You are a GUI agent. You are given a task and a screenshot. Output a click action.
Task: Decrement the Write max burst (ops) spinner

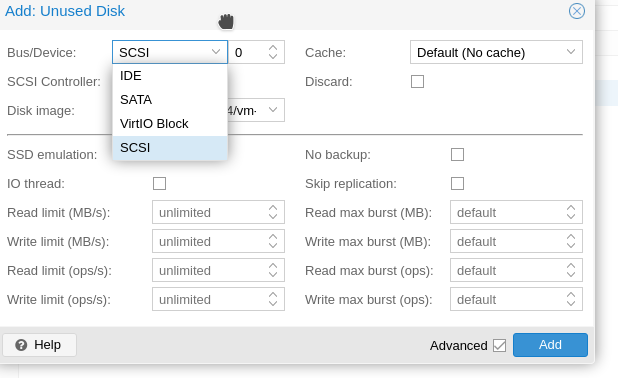(571, 304)
